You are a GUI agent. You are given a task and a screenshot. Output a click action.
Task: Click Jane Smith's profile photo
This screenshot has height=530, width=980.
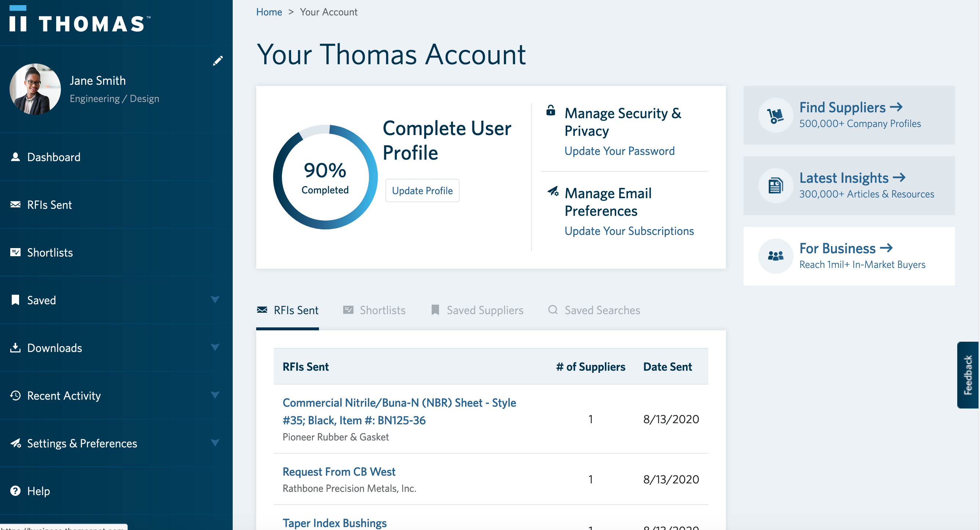click(35, 89)
